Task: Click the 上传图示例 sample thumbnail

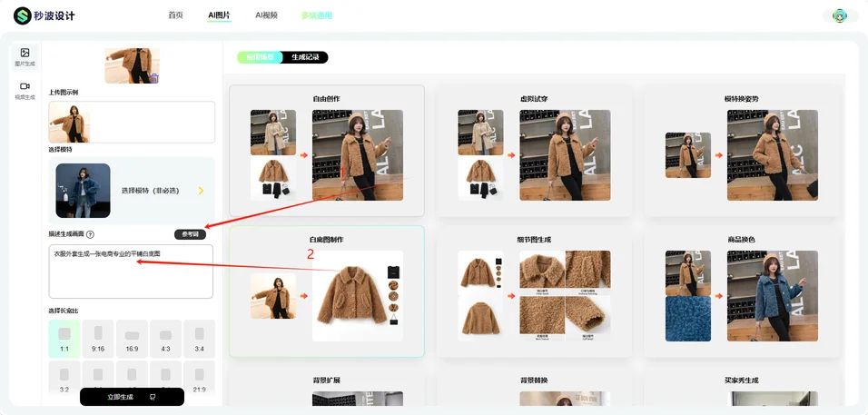Action: 69,123
